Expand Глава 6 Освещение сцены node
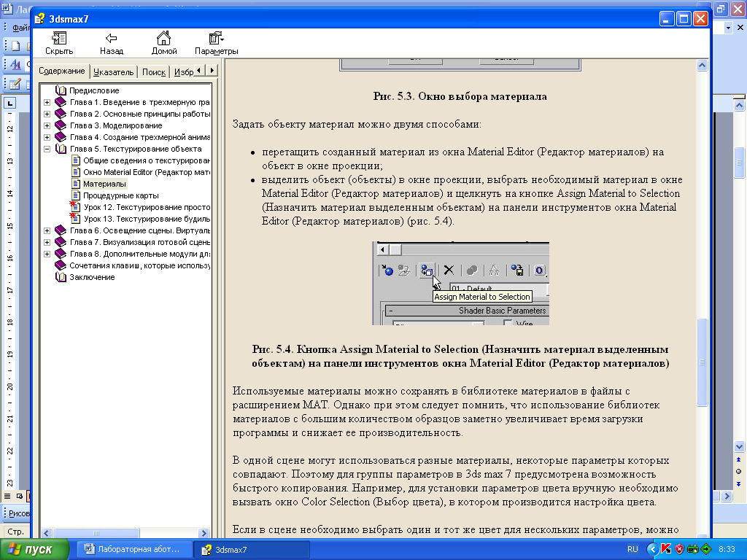Viewport: 747px width, 560px height. 47,230
